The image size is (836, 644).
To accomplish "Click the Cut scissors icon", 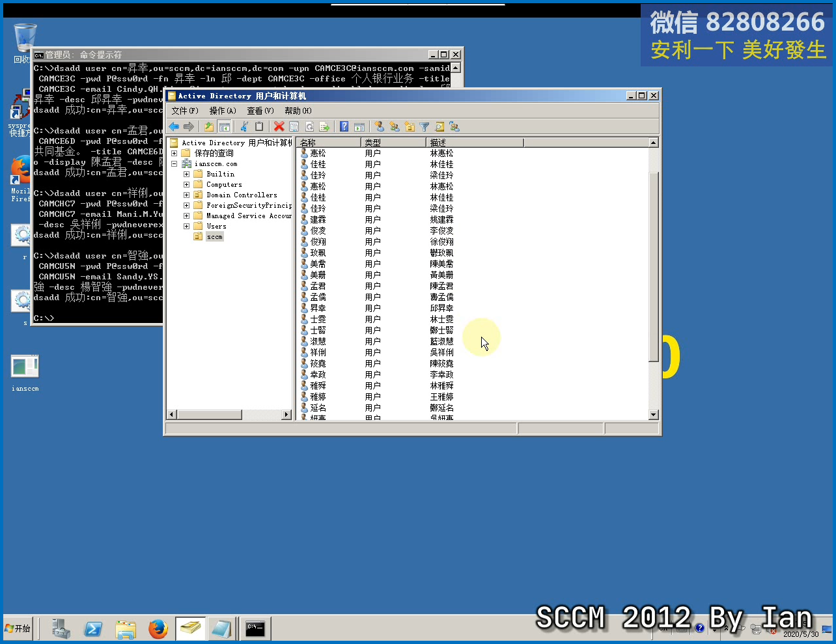I will [244, 127].
